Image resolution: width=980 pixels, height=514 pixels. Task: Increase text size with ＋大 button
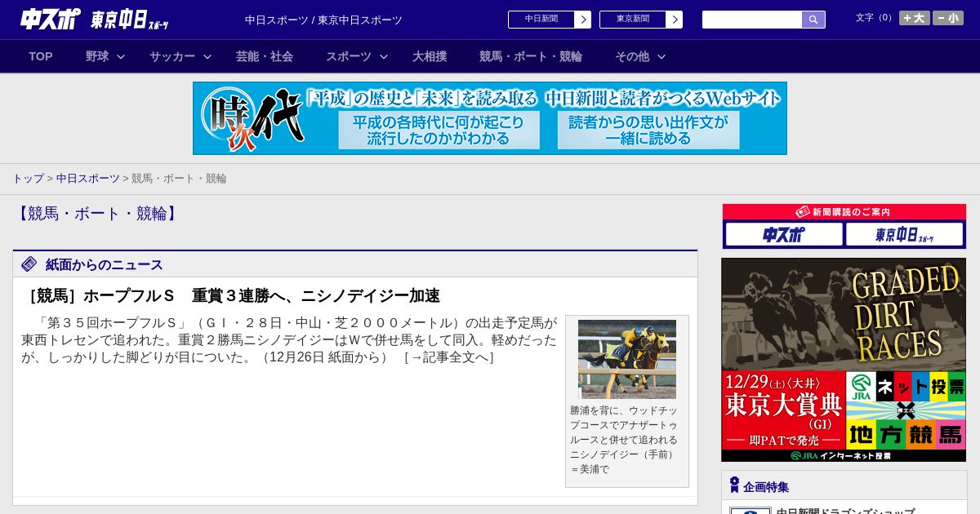click(915, 18)
